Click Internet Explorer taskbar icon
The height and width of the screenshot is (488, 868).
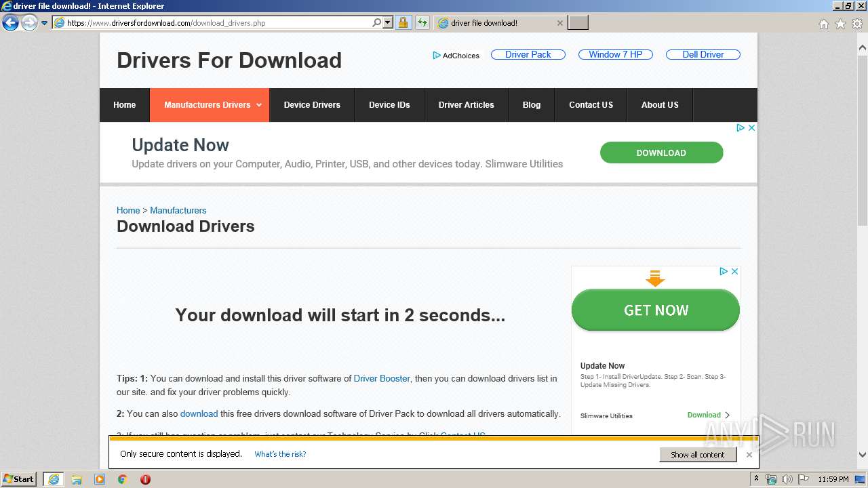click(x=54, y=479)
